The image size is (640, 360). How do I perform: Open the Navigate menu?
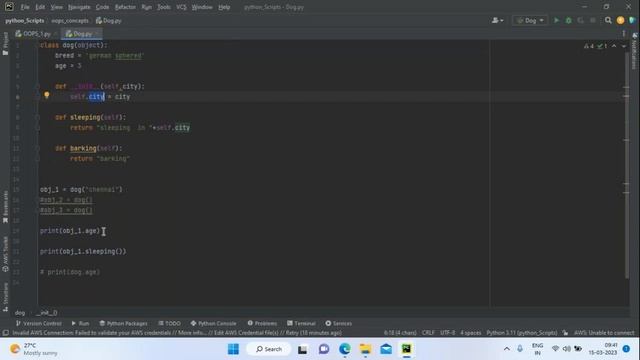click(x=79, y=7)
